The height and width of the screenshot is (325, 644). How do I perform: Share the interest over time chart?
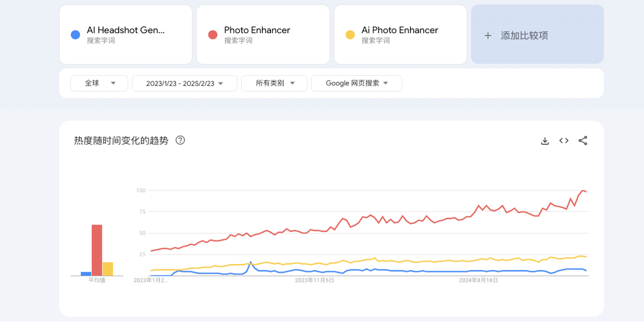coord(583,141)
